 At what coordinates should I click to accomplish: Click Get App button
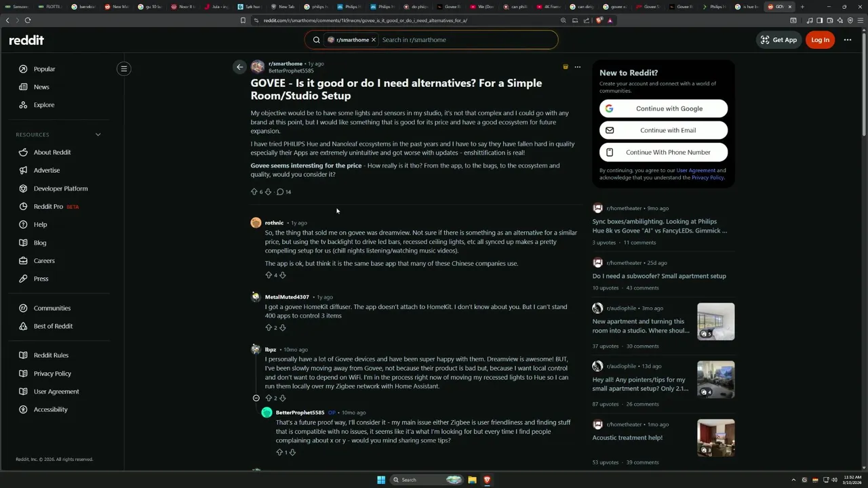click(778, 40)
